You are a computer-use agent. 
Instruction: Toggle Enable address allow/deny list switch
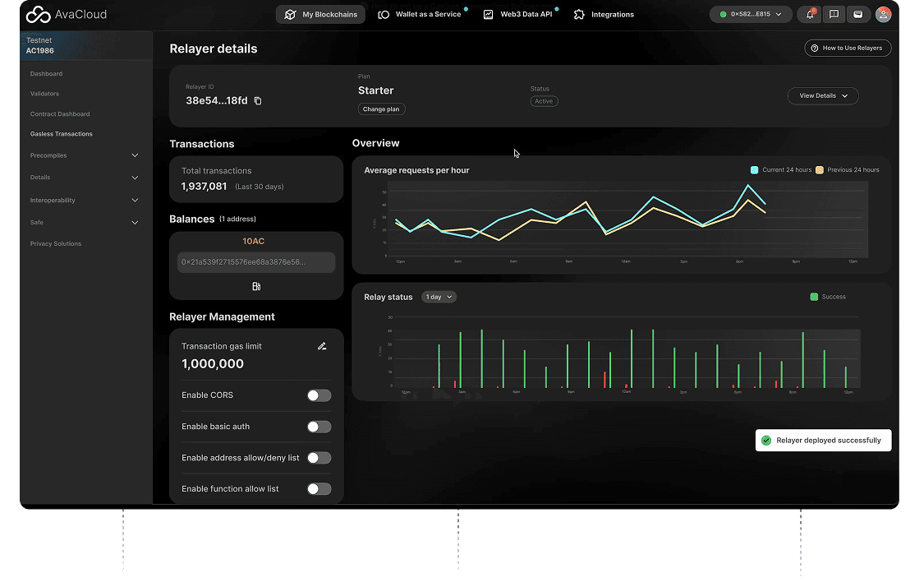(x=319, y=458)
